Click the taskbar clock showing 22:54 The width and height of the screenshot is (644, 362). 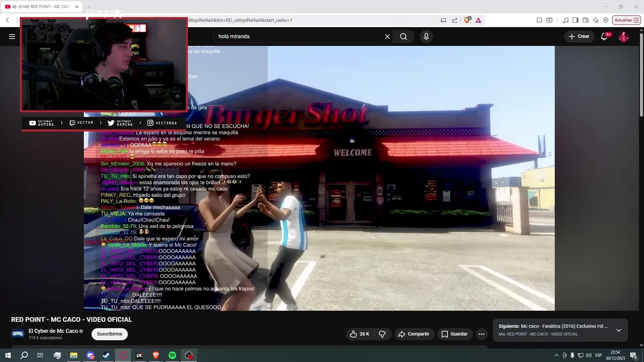point(615,355)
